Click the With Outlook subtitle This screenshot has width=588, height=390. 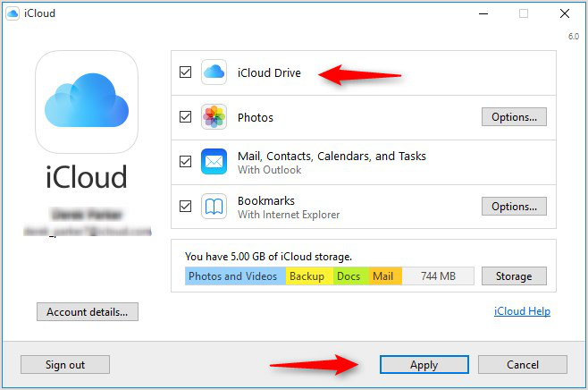[x=269, y=170]
